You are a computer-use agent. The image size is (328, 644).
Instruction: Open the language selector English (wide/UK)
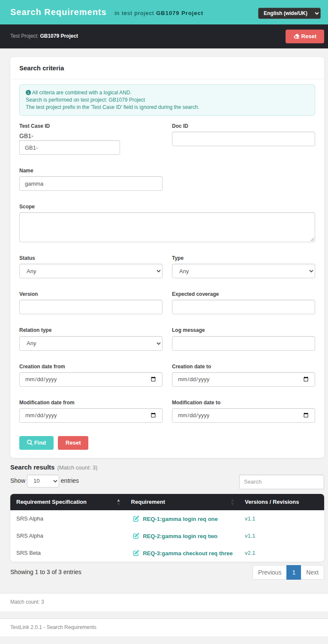click(x=289, y=13)
